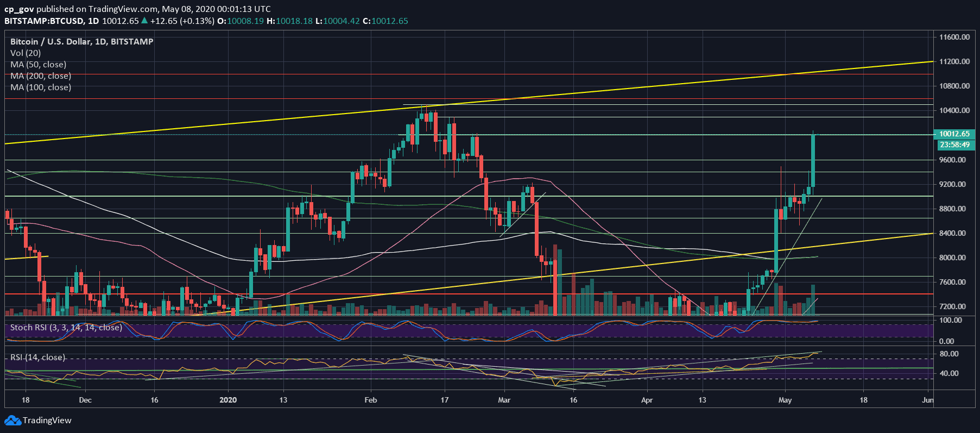The width and height of the screenshot is (980, 433).
Task: Click the 11200.00 price axis label
Action: tap(954, 61)
